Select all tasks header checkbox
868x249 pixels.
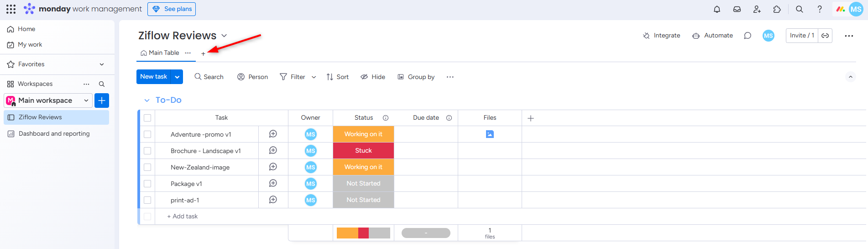147,118
